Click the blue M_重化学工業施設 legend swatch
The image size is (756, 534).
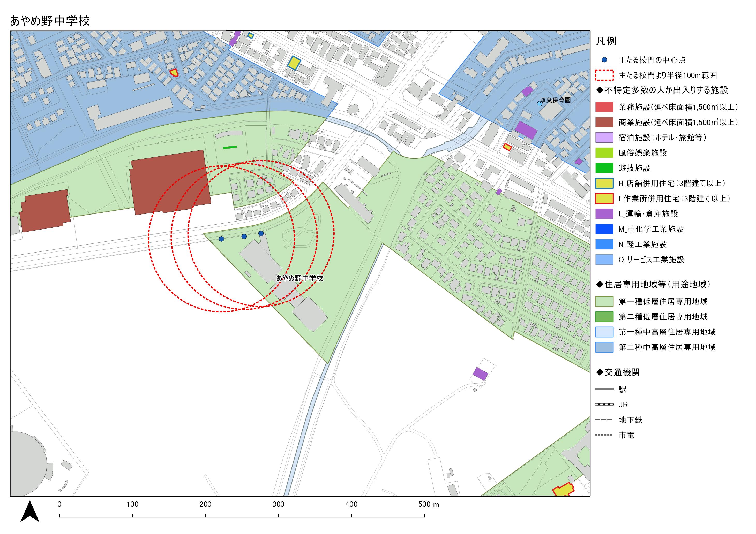(x=604, y=229)
